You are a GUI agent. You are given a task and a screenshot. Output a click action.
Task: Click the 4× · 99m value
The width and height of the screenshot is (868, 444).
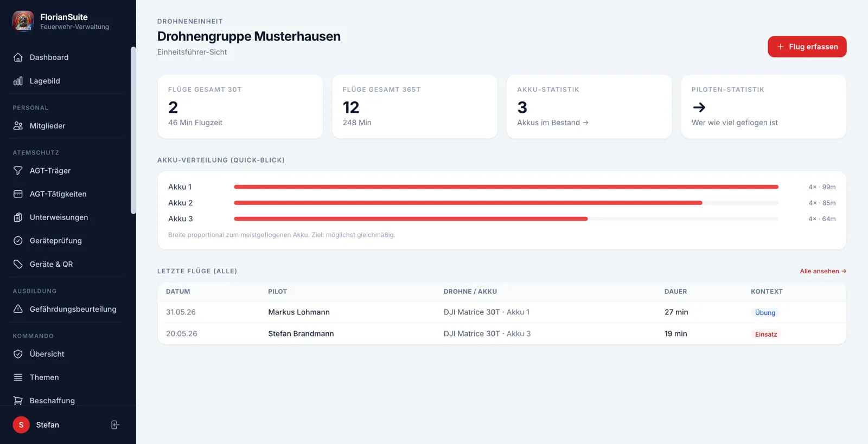(822, 187)
